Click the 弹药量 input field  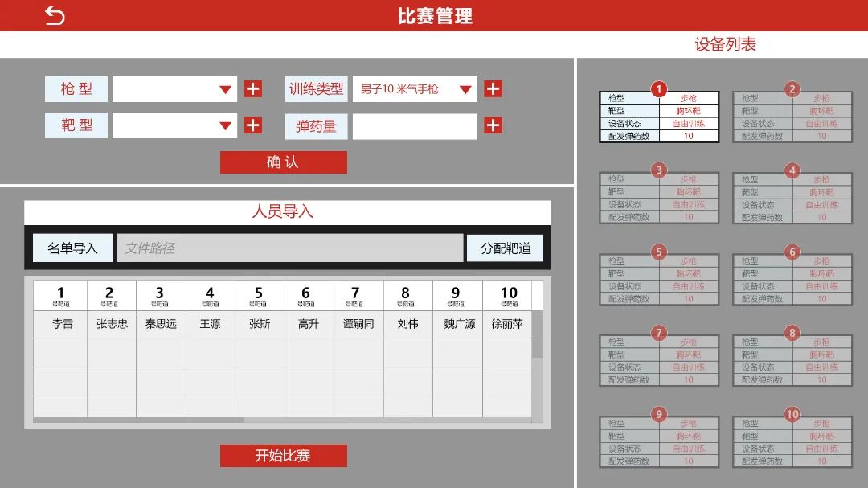pyautogui.click(x=415, y=126)
